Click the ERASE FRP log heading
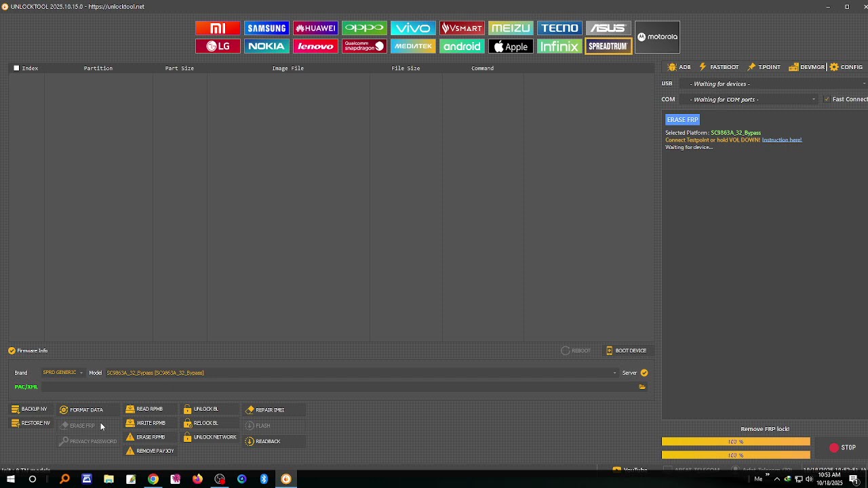The height and width of the screenshot is (488, 868). (x=682, y=119)
